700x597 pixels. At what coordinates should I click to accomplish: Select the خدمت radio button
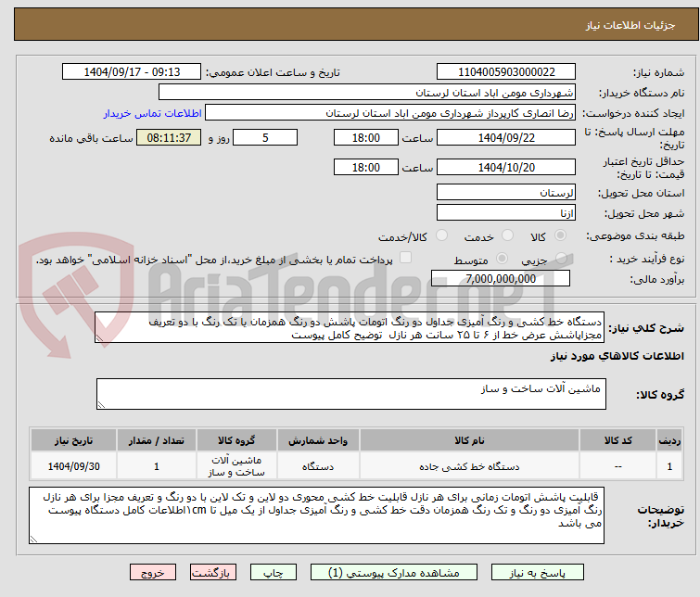pos(507,235)
